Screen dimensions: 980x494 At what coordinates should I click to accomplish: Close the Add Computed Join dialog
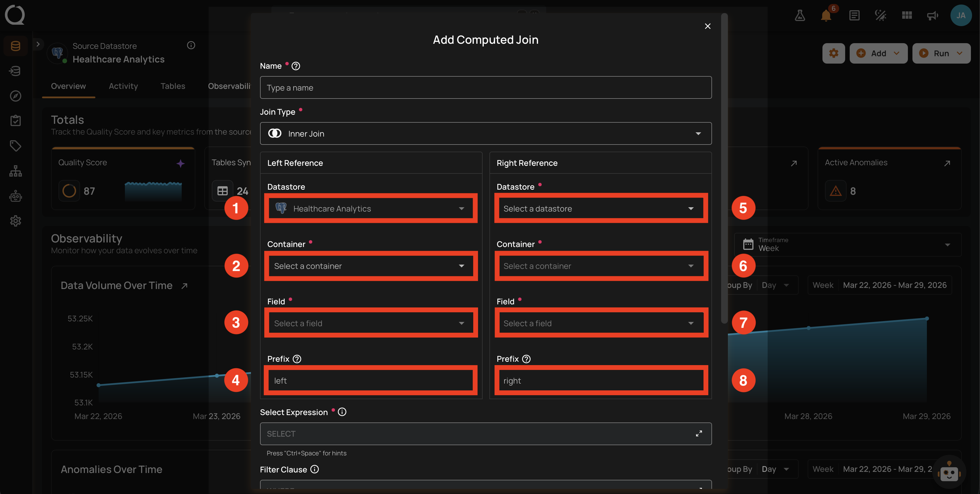coord(707,26)
